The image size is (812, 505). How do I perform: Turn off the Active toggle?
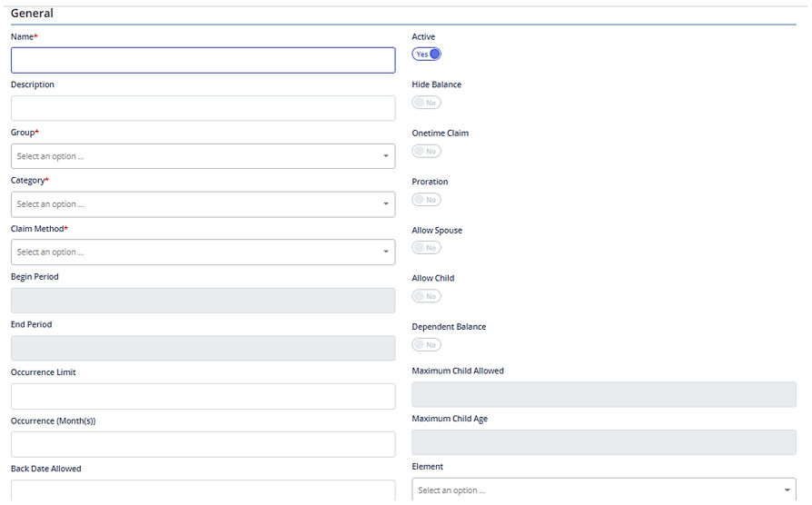click(x=426, y=54)
